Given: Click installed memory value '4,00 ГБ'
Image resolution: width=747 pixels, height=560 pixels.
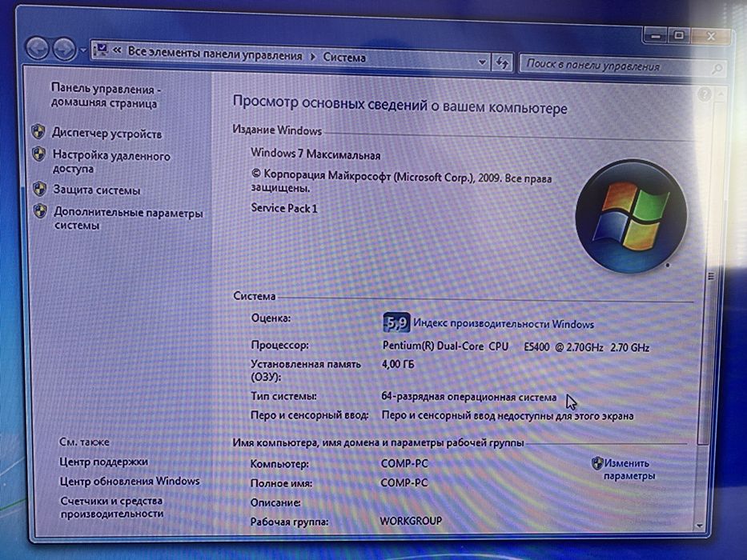Looking at the screenshot, I should click(398, 365).
